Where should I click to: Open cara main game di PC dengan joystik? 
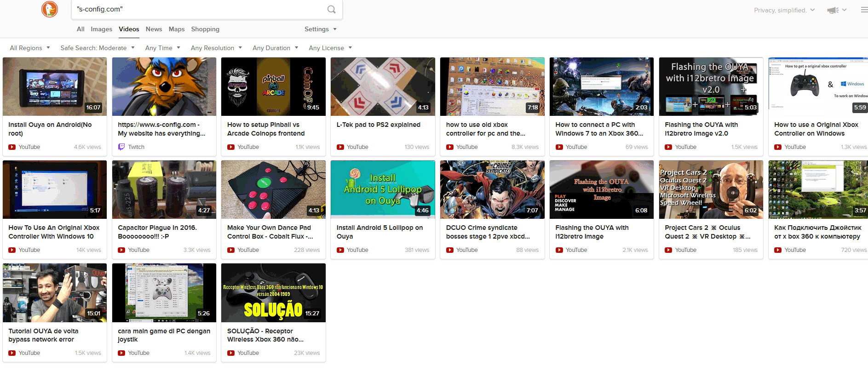pyautogui.click(x=164, y=335)
